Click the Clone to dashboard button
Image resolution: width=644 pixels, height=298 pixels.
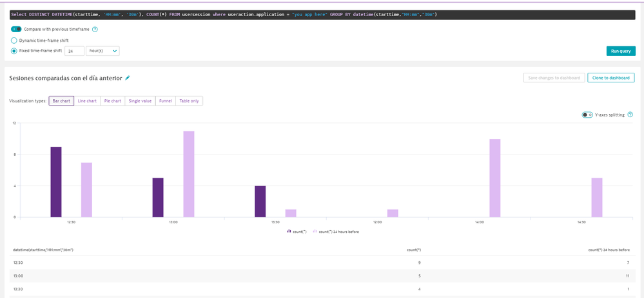click(x=610, y=78)
